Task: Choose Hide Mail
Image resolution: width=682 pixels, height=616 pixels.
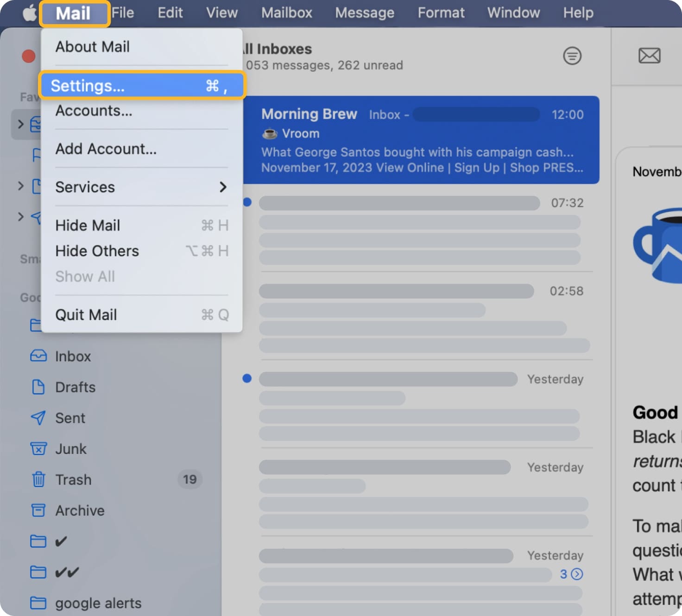Action: [142, 226]
